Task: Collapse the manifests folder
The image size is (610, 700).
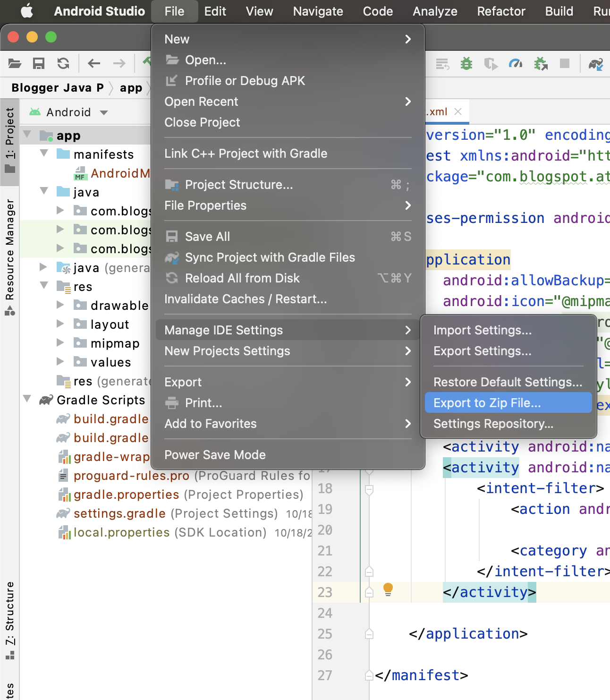Action: (x=44, y=154)
